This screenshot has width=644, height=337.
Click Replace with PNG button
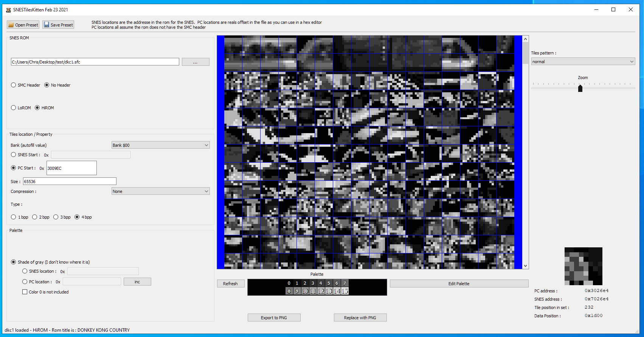click(360, 318)
